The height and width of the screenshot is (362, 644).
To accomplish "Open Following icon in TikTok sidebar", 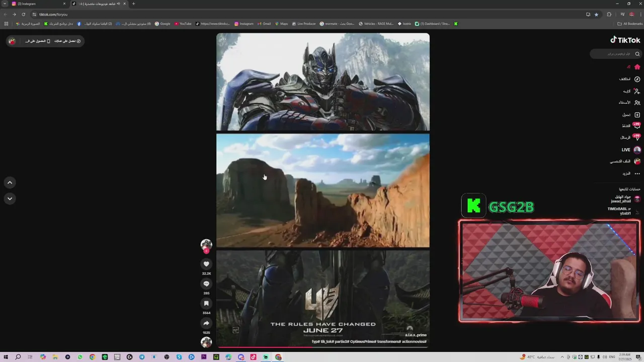I will click(637, 91).
